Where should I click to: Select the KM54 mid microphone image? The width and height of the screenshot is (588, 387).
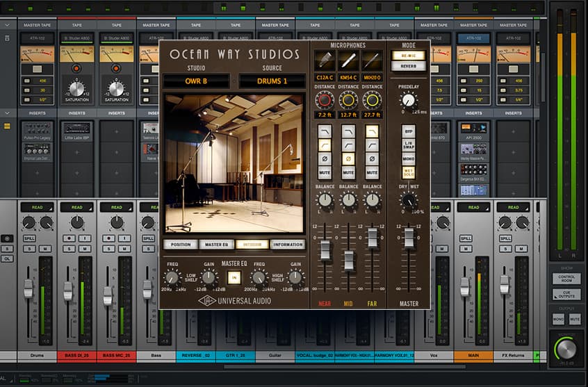[348, 60]
